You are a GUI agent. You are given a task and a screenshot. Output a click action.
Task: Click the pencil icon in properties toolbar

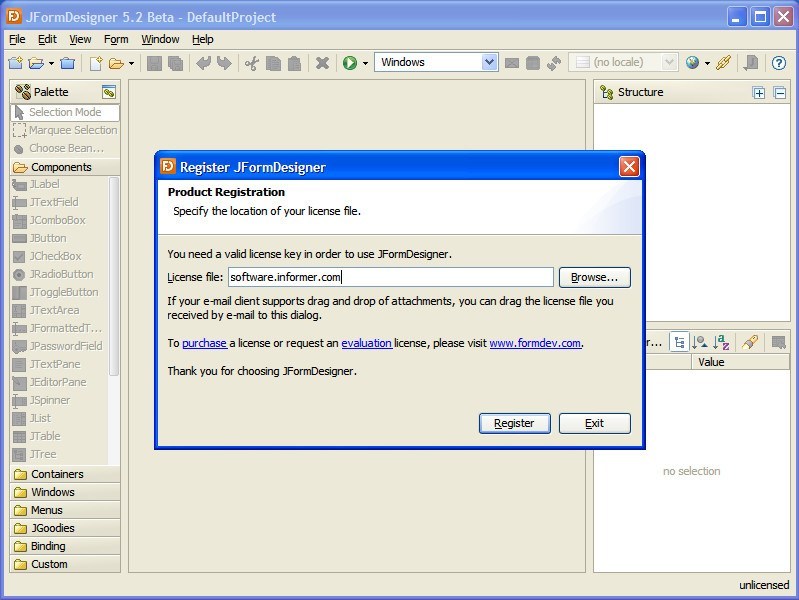pyautogui.click(x=750, y=342)
